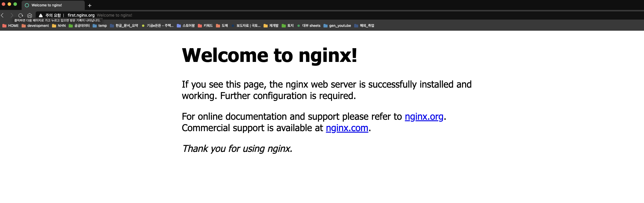The width and height of the screenshot is (644, 203).
Task: Click the 주의 요함 security label
Action: [53, 15]
